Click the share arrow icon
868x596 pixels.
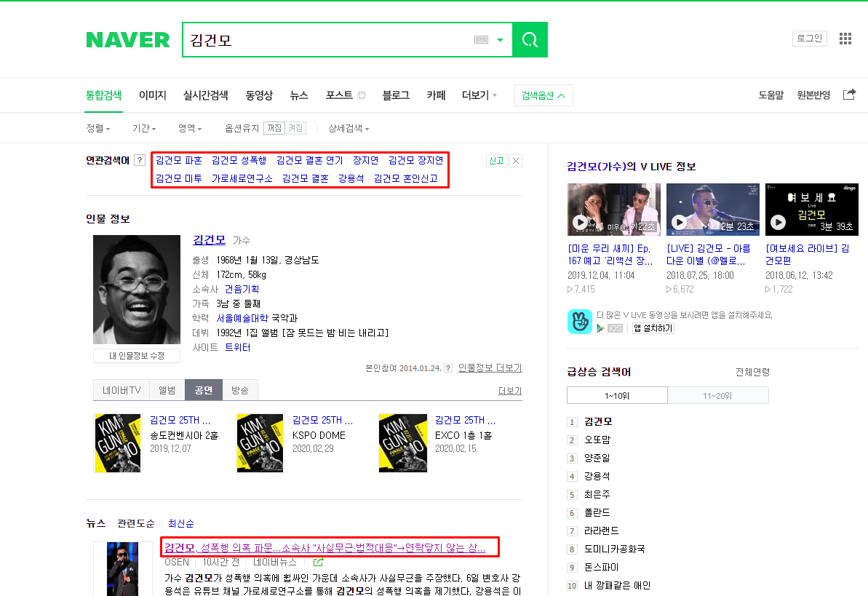[849, 94]
